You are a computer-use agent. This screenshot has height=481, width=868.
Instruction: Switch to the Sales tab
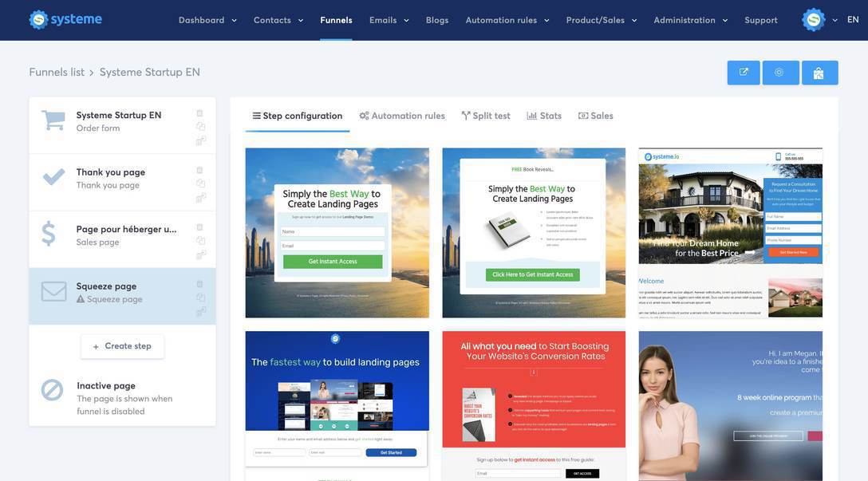(596, 116)
